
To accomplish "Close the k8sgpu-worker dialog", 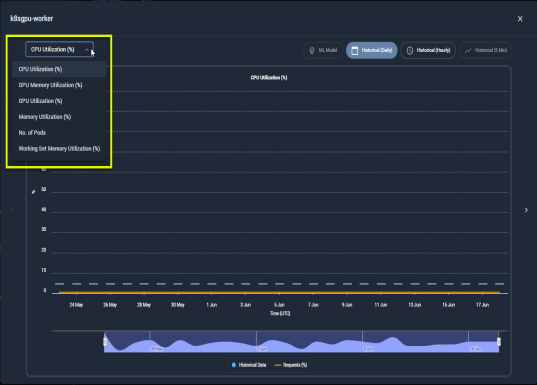I will (520, 19).
